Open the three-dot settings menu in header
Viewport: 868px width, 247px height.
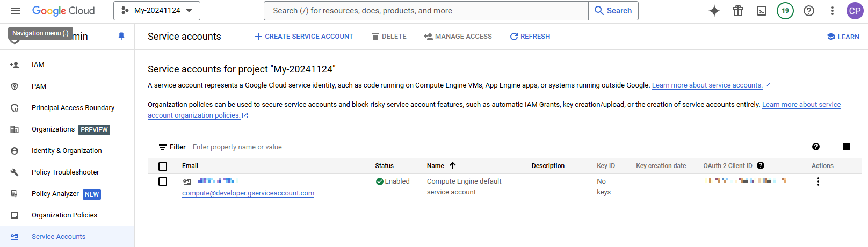click(x=833, y=11)
